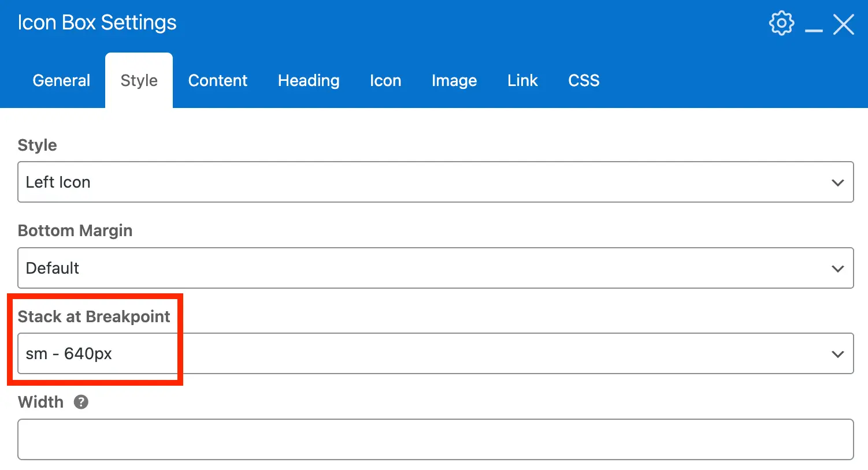Select the Icon tab
868x470 pixels.
pos(385,80)
